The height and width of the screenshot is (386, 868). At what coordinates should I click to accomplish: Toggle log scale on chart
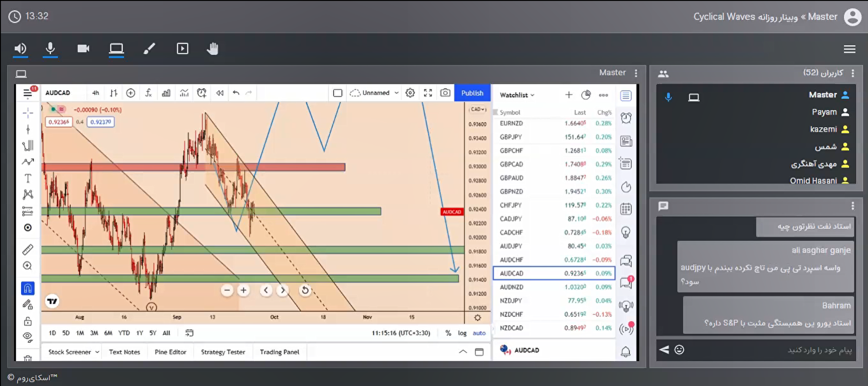(462, 333)
